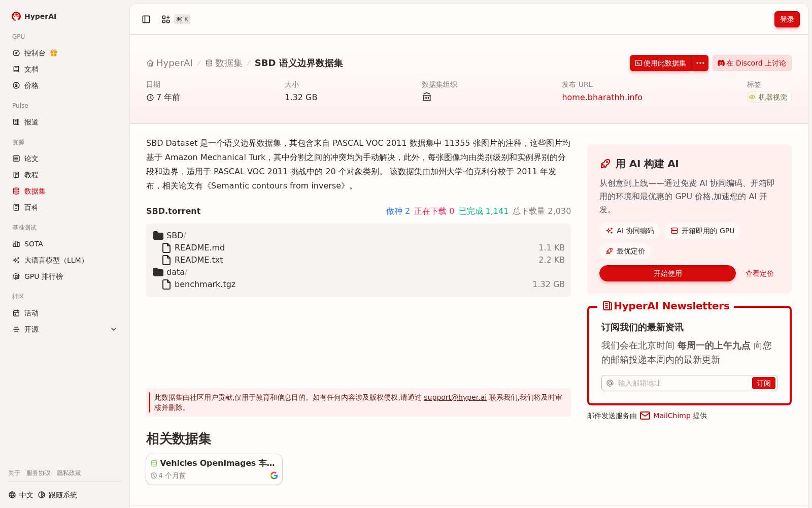The width and height of the screenshot is (812, 508).
Task: Click the dataset organization building icon
Action: [427, 97]
